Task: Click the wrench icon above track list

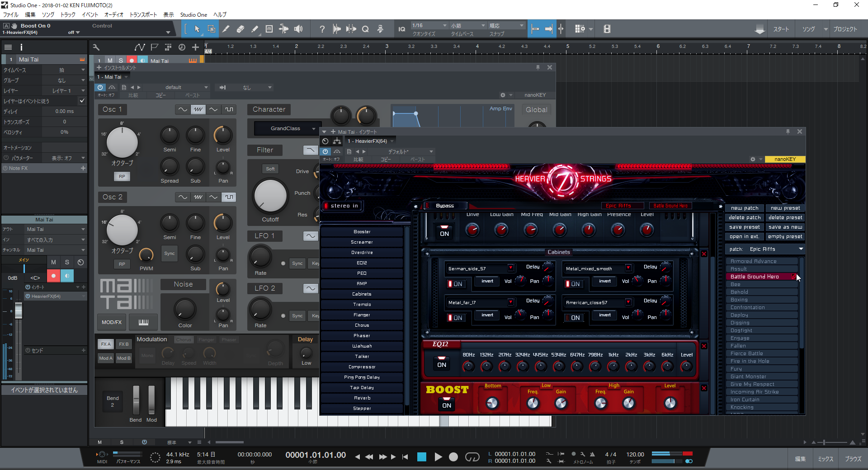Action: tap(96, 47)
